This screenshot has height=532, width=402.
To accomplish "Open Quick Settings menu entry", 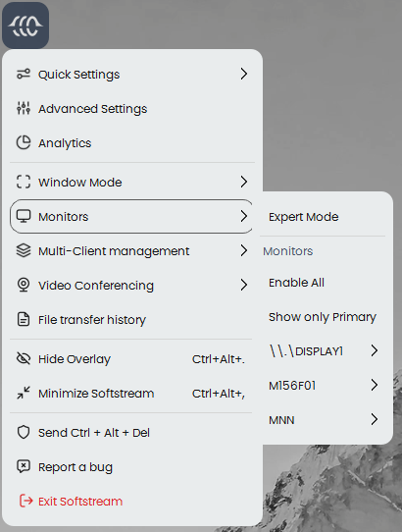I will coord(132,74).
